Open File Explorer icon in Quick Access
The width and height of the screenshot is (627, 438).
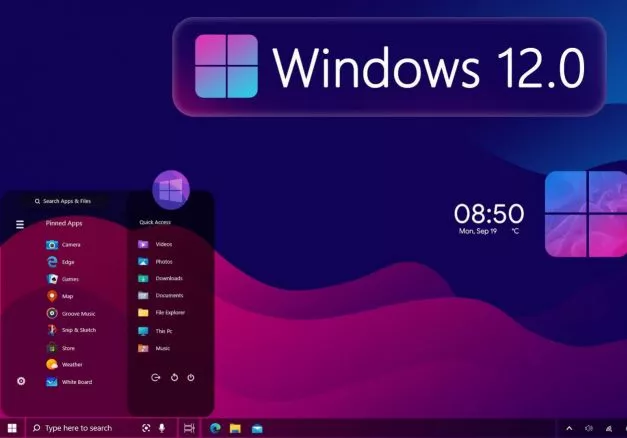(x=143, y=312)
